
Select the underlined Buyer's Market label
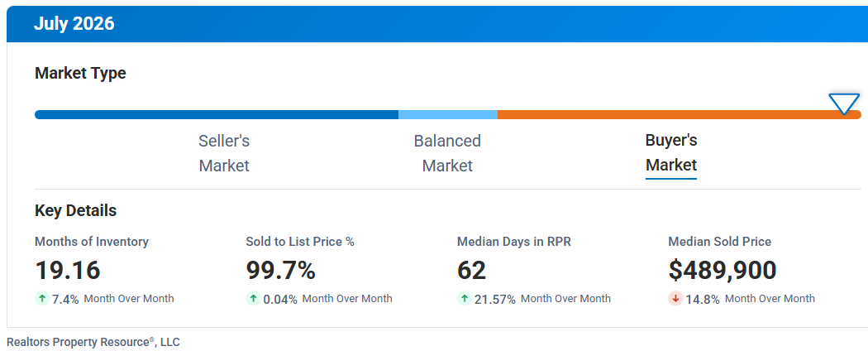click(x=671, y=153)
